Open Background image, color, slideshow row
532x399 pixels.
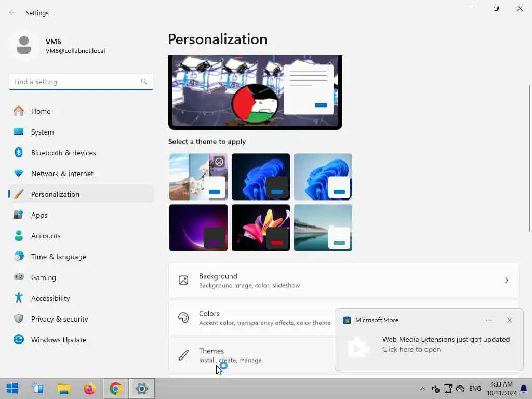pyautogui.click(x=343, y=280)
